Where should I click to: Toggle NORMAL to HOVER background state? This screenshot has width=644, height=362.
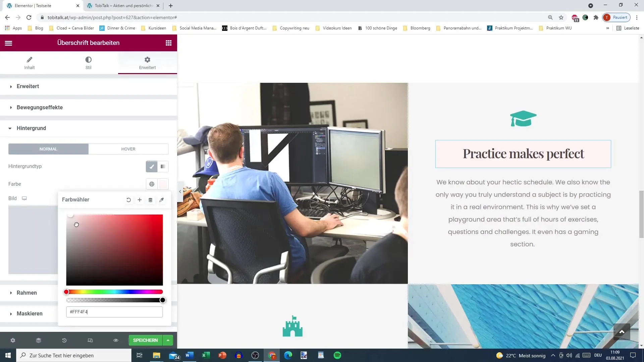click(128, 149)
